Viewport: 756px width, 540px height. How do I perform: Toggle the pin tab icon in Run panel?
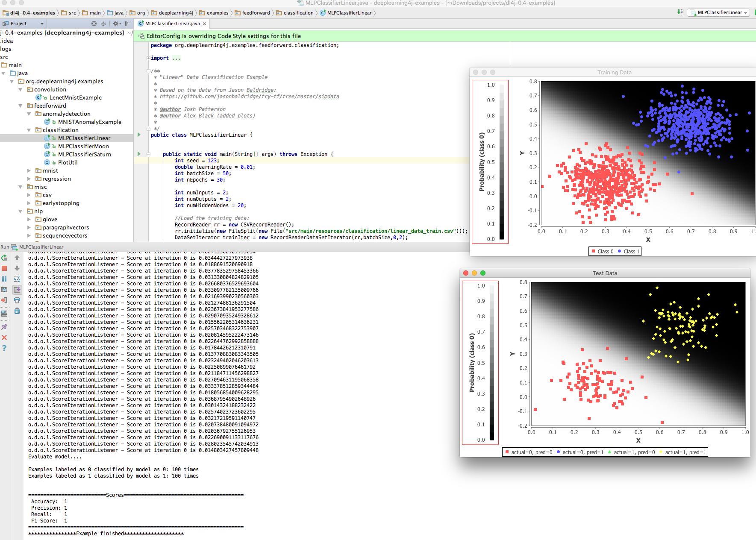(4, 327)
